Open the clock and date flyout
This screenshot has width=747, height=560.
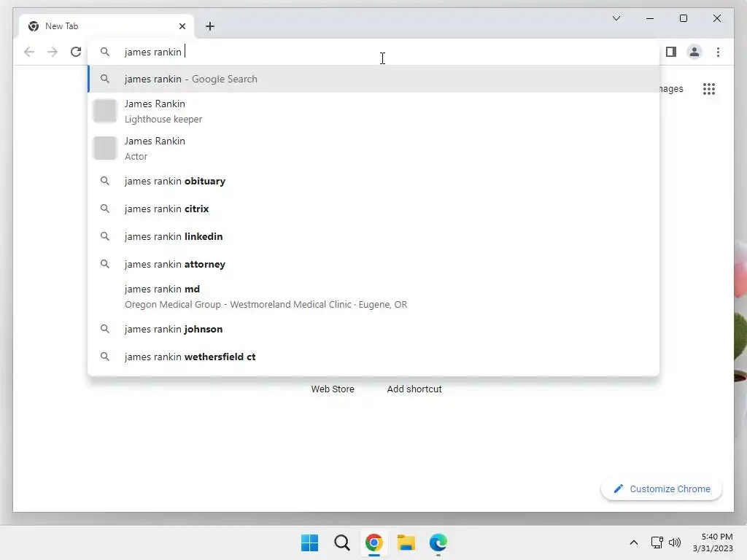[x=713, y=542]
